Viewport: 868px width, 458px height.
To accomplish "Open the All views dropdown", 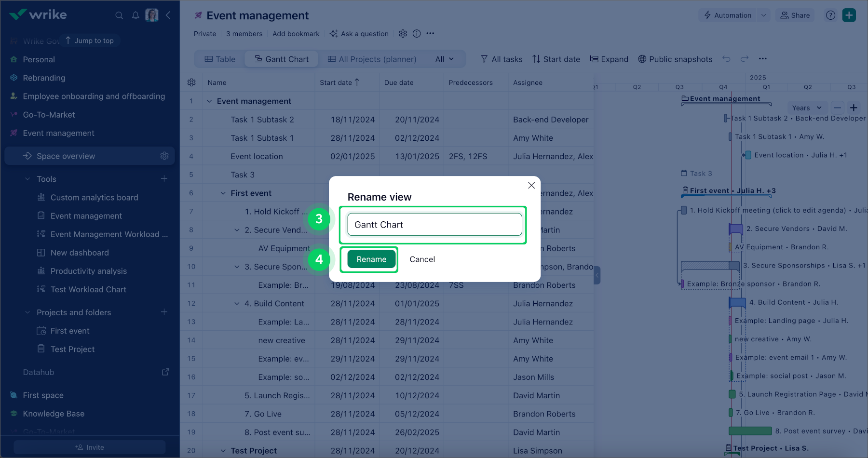I will [445, 59].
